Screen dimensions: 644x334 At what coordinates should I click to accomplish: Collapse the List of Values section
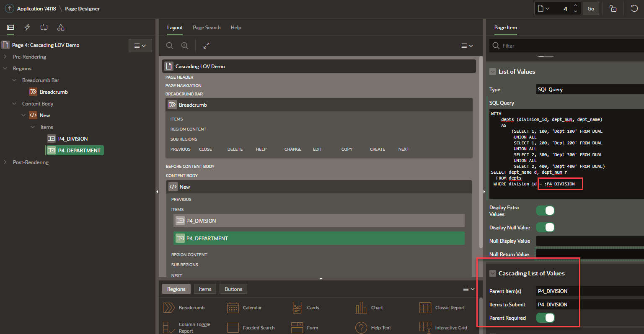point(493,72)
